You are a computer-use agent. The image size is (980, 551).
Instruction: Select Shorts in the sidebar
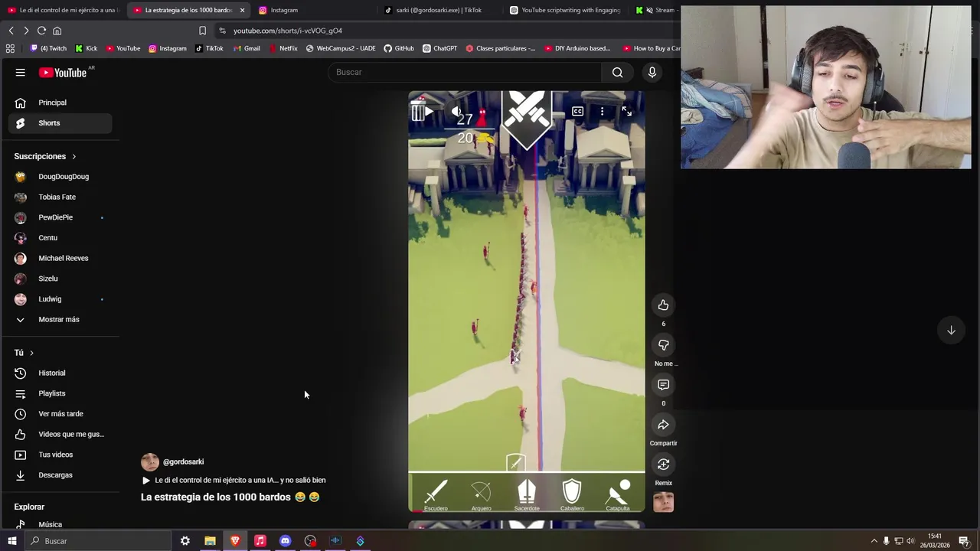click(60, 123)
